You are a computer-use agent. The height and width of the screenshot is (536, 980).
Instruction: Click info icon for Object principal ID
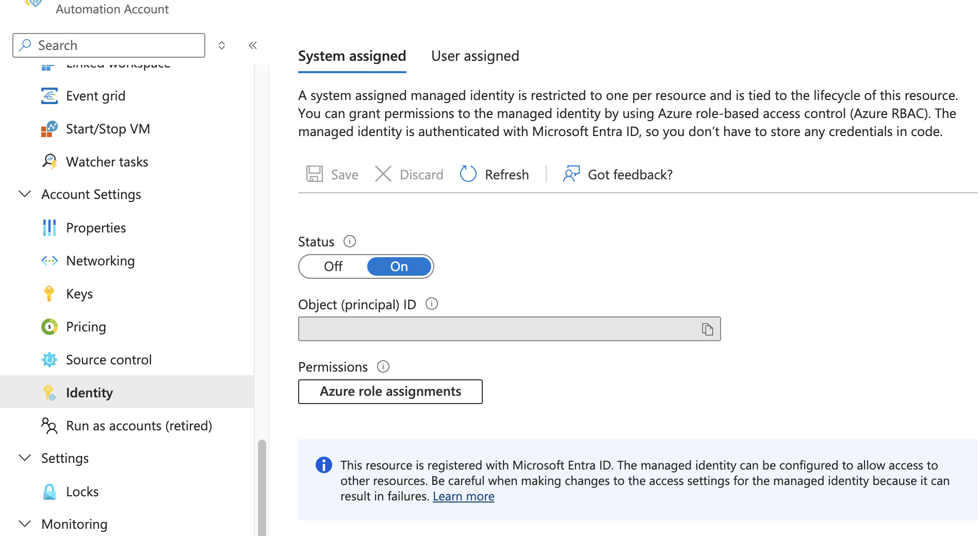[432, 304]
